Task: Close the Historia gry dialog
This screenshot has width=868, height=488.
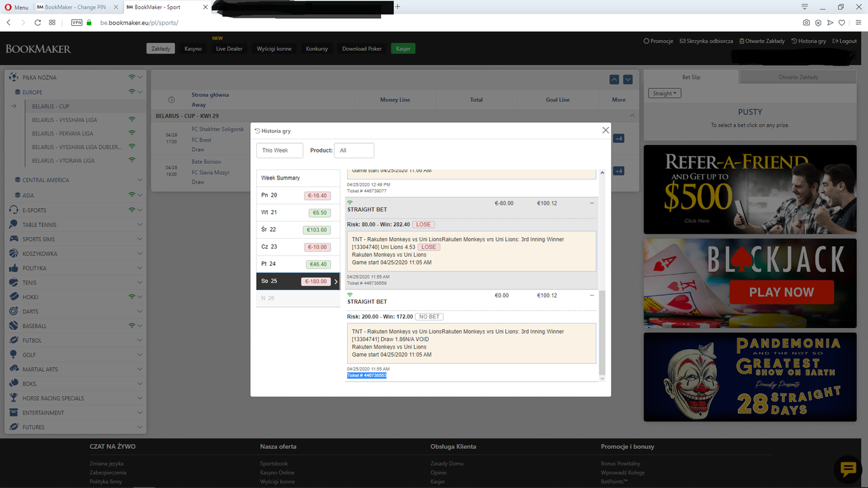Action: [606, 130]
